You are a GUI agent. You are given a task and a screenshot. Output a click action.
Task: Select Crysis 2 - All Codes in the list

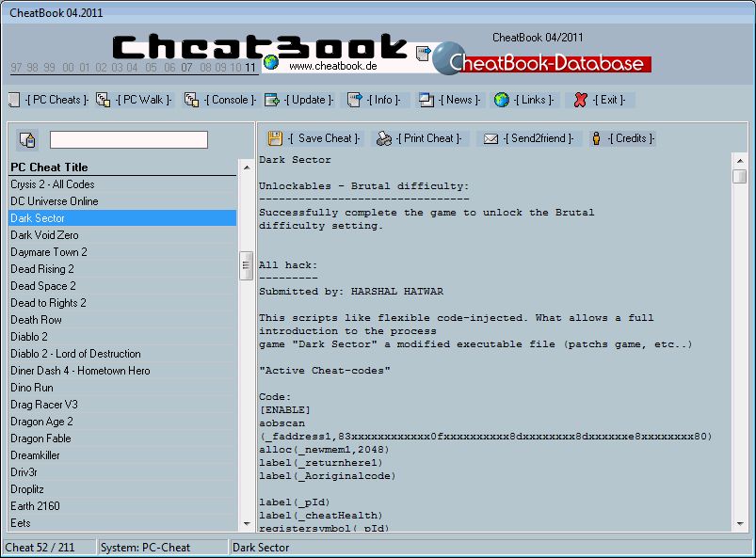[x=123, y=184]
